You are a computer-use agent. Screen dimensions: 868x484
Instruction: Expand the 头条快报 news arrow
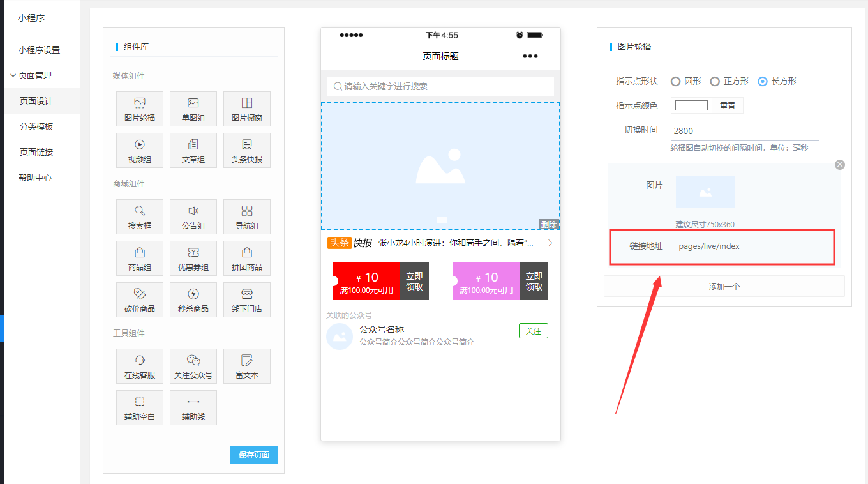[x=550, y=243]
